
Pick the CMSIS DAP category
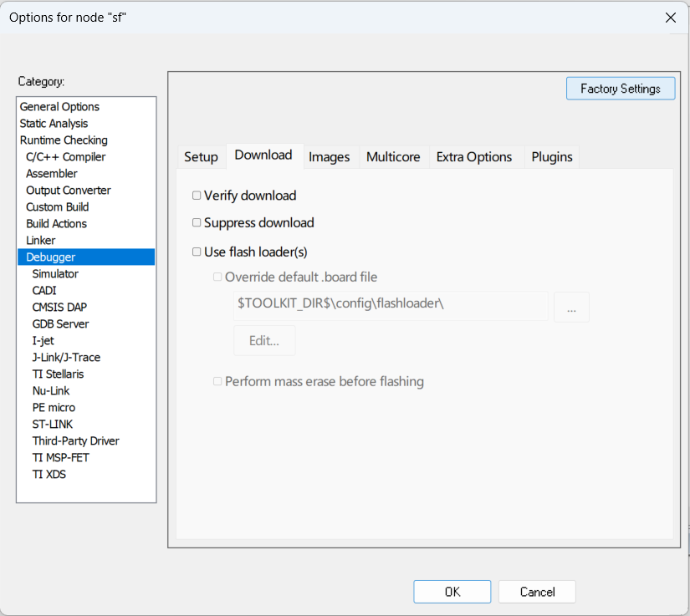pyautogui.click(x=60, y=308)
